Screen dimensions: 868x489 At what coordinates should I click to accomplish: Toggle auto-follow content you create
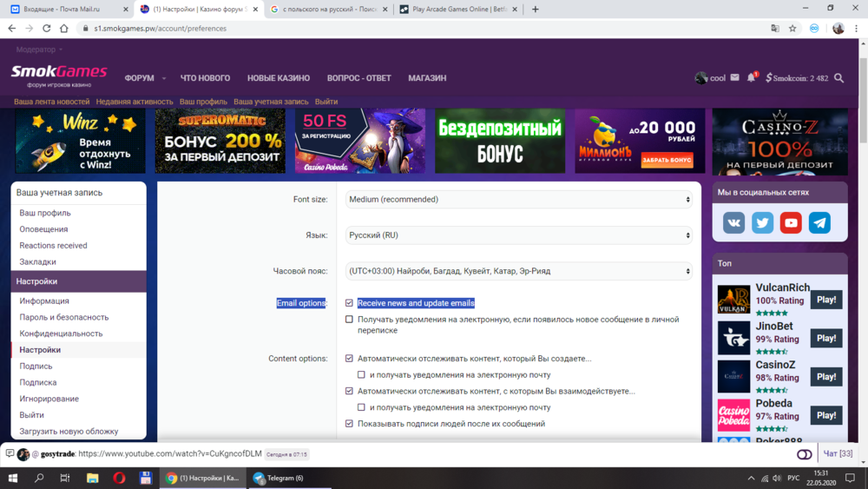pyautogui.click(x=349, y=359)
